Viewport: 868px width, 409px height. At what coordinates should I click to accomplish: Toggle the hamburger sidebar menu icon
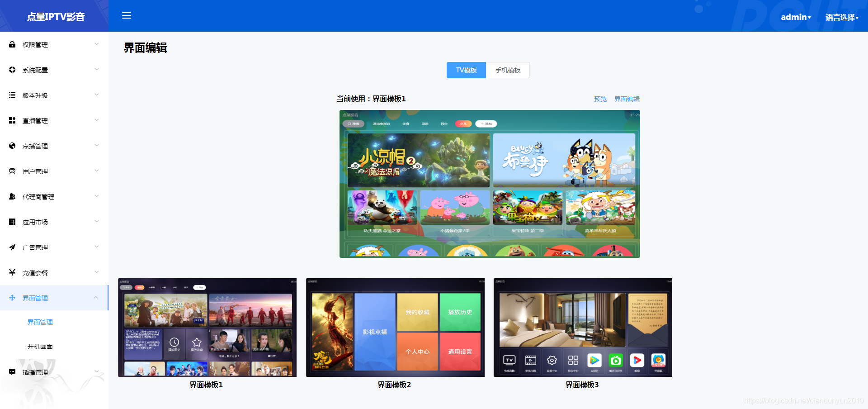127,15
